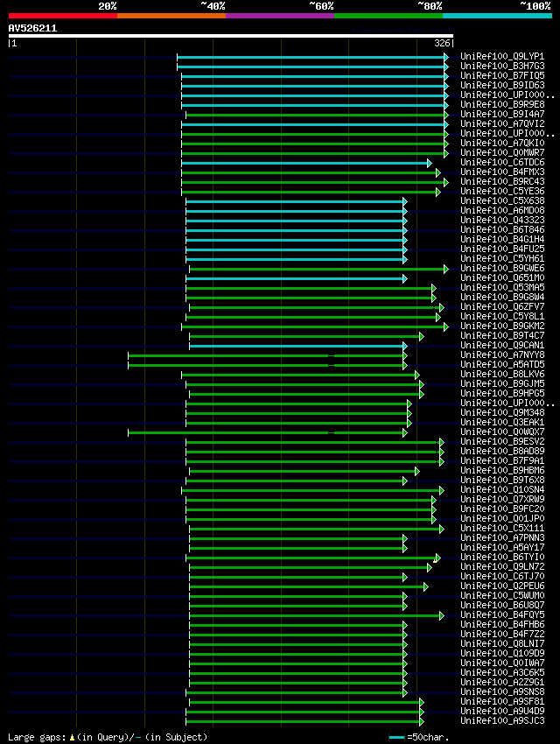Open hit UniRef100_Q9M348

pos(502,412)
